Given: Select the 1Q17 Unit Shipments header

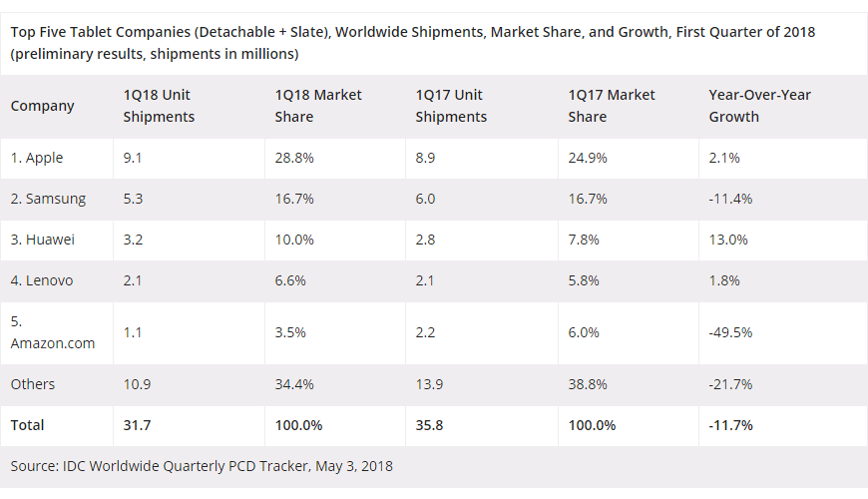Looking at the screenshot, I should (451, 106).
